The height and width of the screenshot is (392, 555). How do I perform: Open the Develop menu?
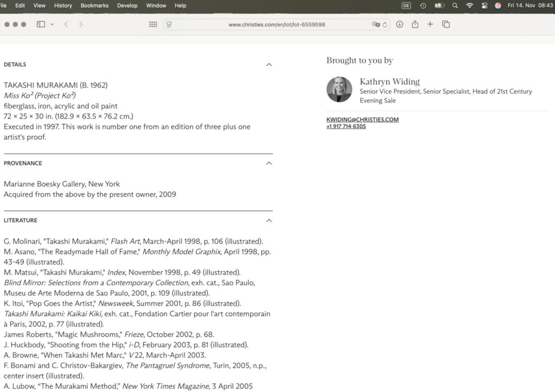pyautogui.click(x=127, y=5)
